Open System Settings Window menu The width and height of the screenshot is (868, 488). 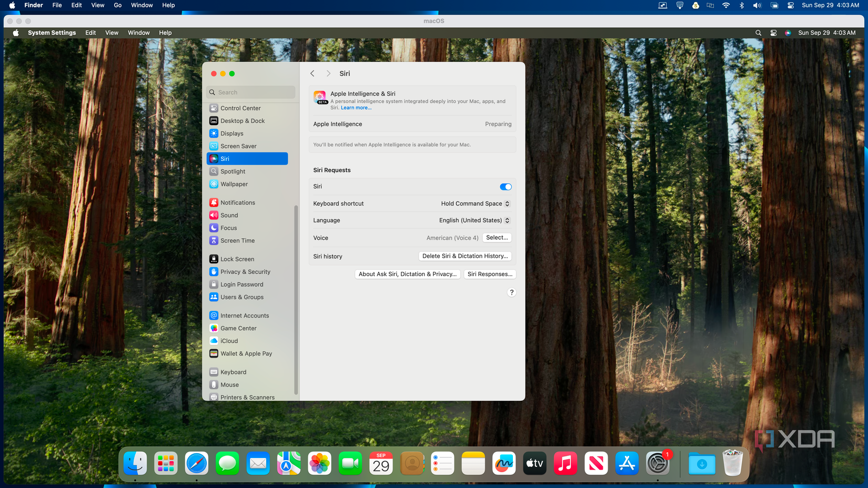(x=139, y=33)
